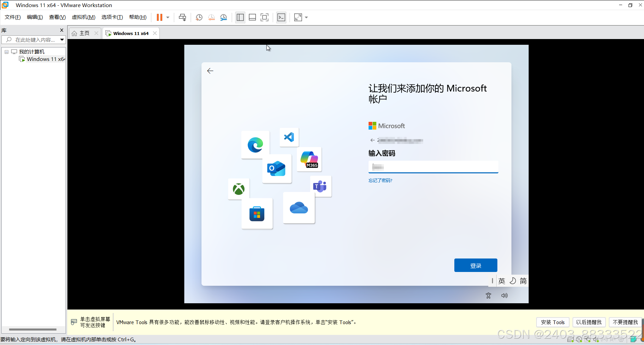
Task: Click the Microsoft Teams app tile
Action: pyautogui.click(x=320, y=186)
